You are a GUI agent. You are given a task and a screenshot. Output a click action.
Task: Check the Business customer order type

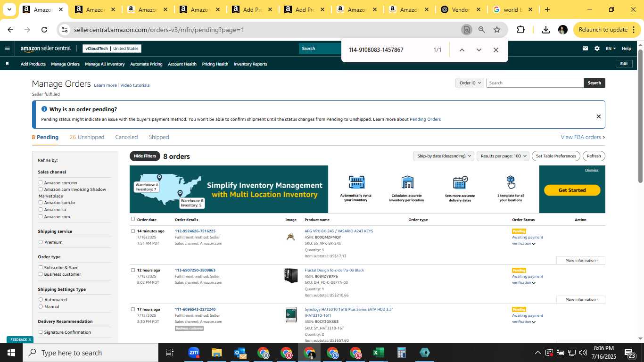coord(41,274)
